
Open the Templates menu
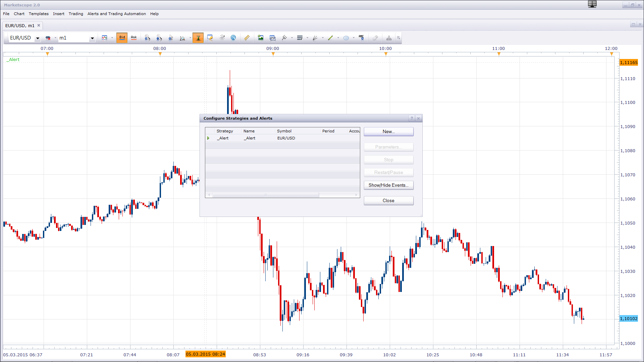point(39,14)
